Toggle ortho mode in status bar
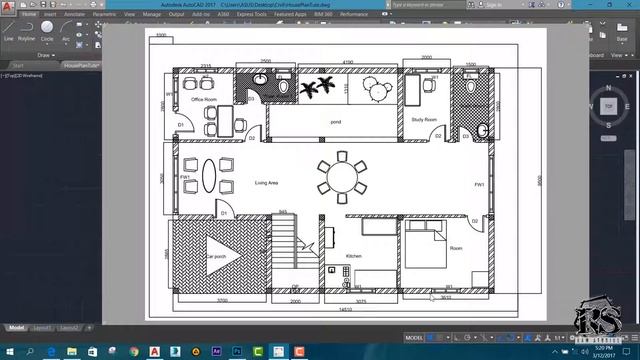 pyautogui.click(x=457, y=338)
